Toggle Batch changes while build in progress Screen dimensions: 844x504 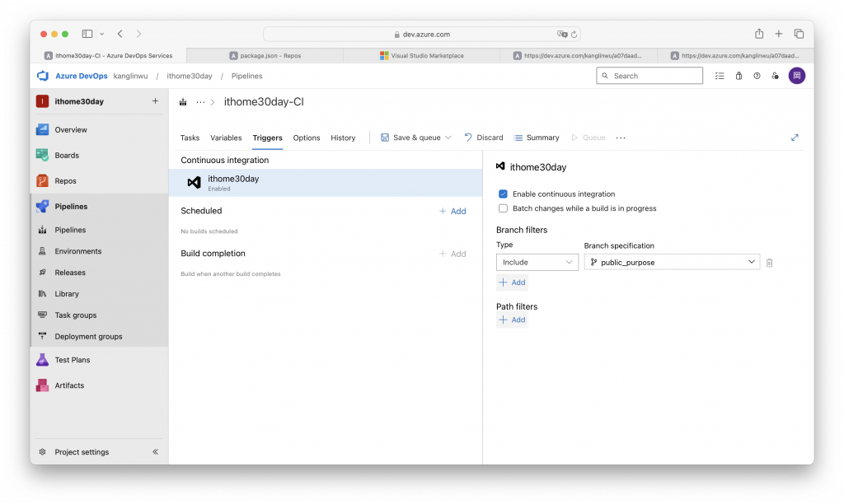pyautogui.click(x=503, y=208)
